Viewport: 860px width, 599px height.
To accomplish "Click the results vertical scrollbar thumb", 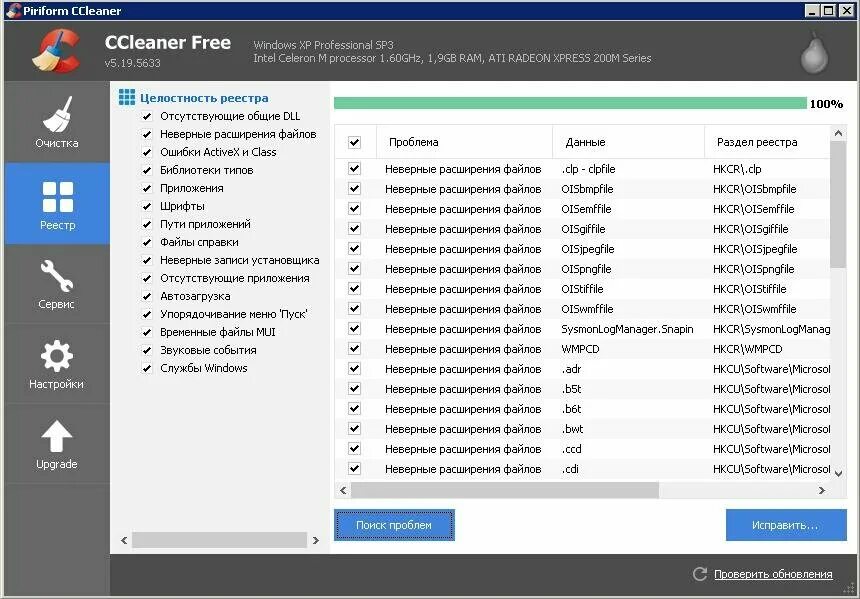I will (838, 204).
